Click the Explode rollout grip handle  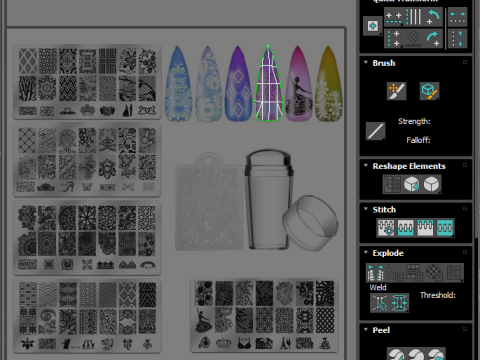(x=465, y=252)
